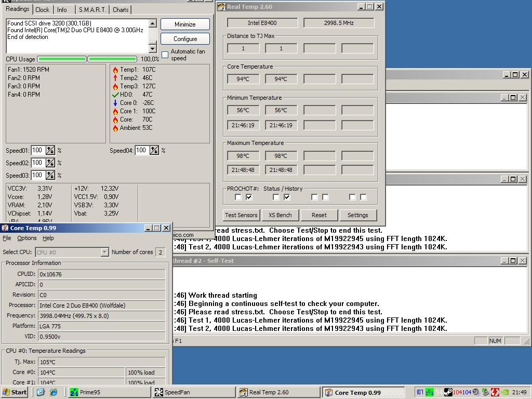This screenshot has width=532, height=399.
Task: Click the green checkmark icon beside HD0
Action: (x=115, y=95)
